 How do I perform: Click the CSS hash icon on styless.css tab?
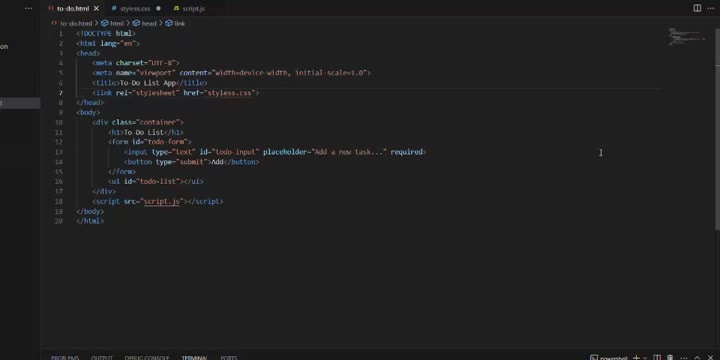114,8
